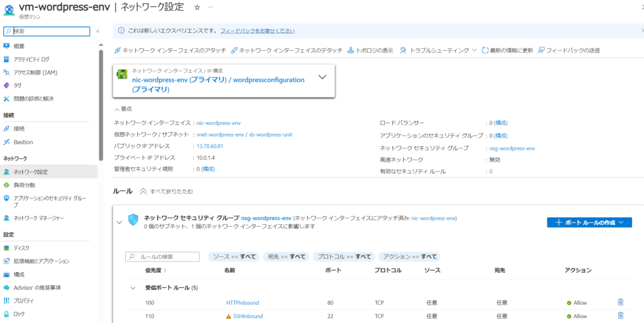Viewport: 644px width, 323px height.
Task: Open the HTTPInbound rule
Action: click(242, 303)
